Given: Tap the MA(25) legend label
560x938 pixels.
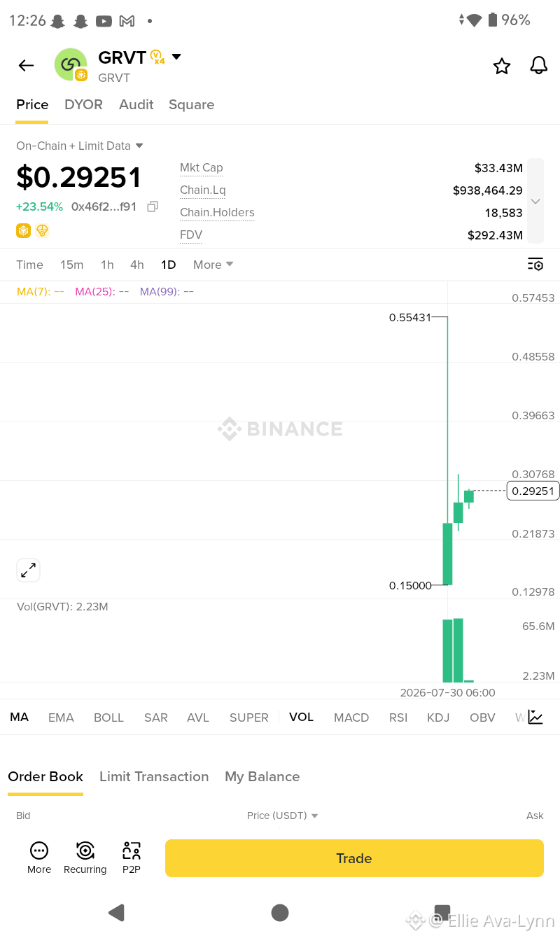Looking at the screenshot, I should pyautogui.click(x=101, y=291).
